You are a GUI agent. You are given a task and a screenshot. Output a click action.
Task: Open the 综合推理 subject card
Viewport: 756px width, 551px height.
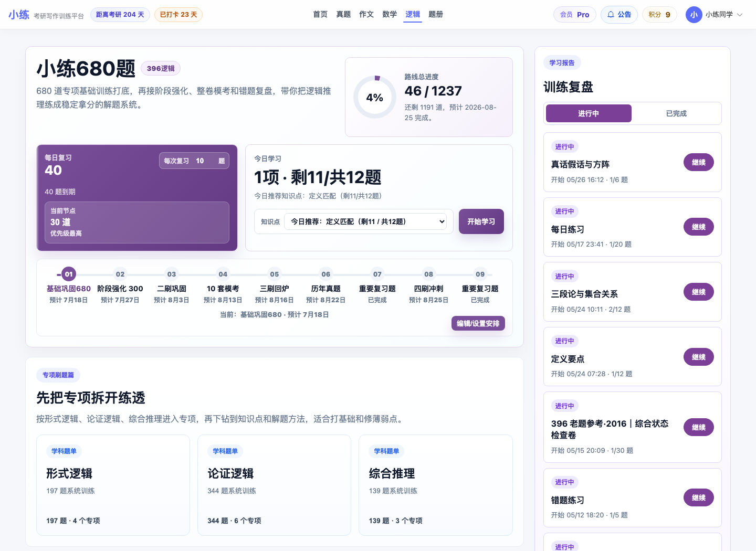[436, 485]
